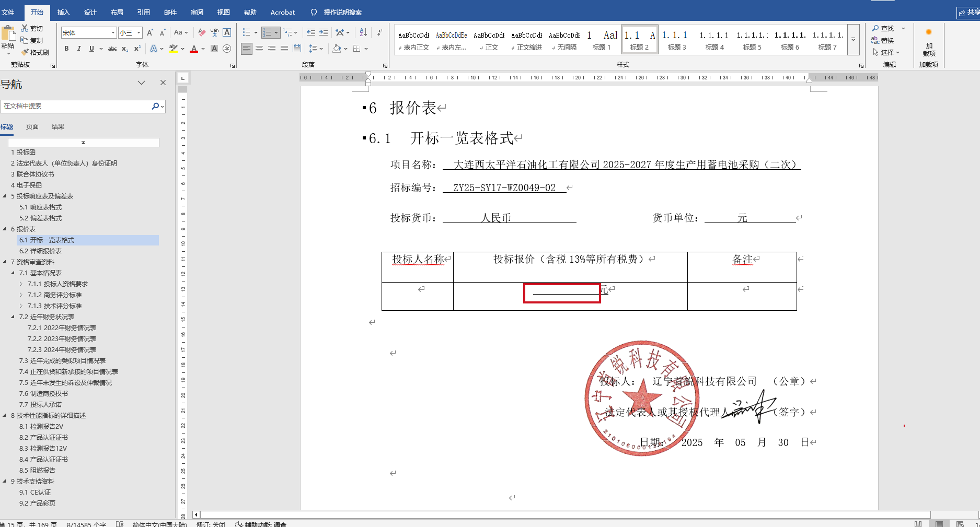Apply the 标题 1 style

tap(603, 40)
